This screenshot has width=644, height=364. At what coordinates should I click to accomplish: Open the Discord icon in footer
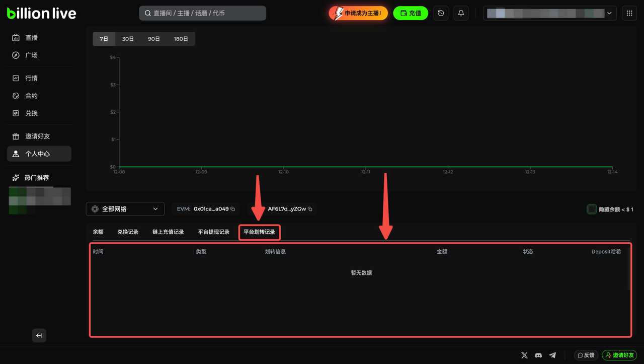tap(539, 355)
